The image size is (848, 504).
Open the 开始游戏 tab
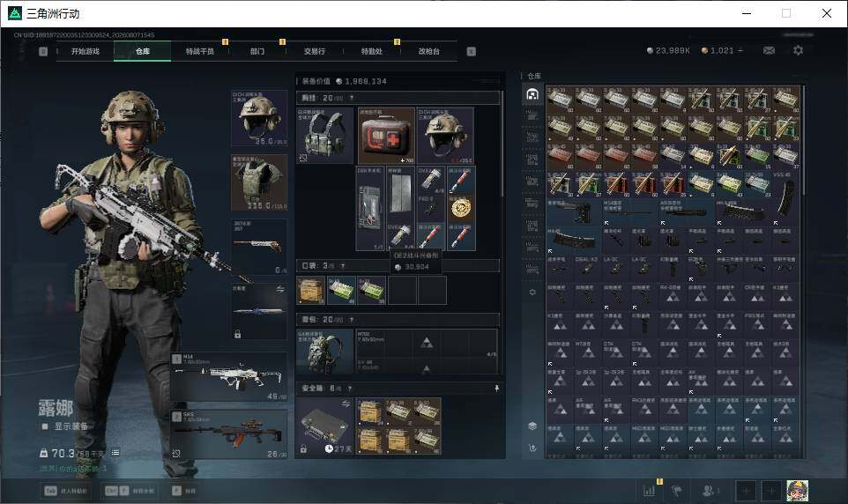click(86, 51)
